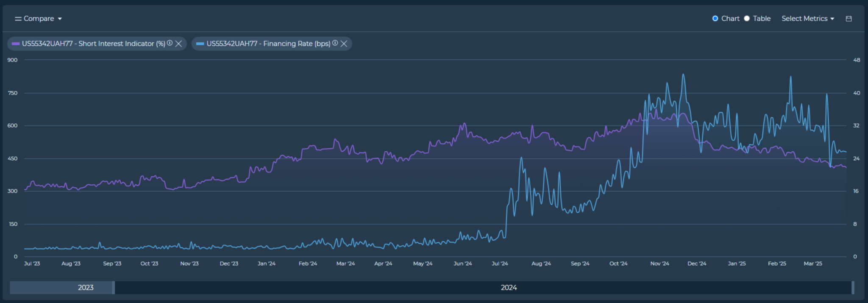
Task: Click the Short Interest Indicator (%) chip label
Action: (x=93, y=44)
